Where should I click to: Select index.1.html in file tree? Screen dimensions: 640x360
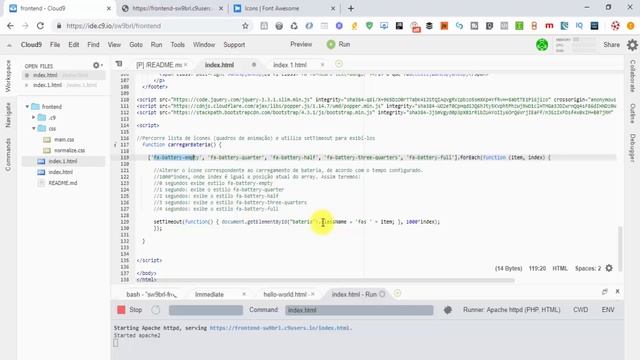pos(62,161)
